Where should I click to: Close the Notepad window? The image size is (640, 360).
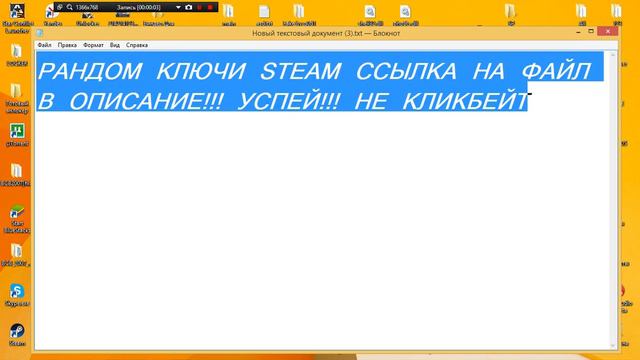(608, 31)
